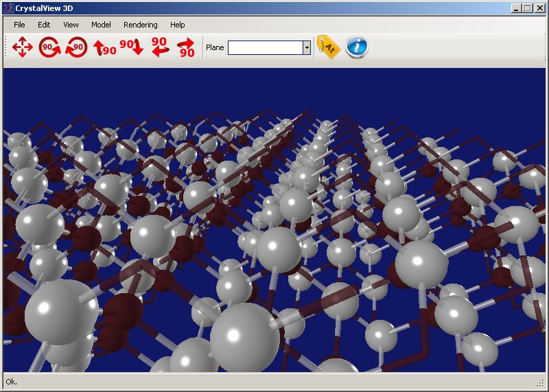The width and height of the screenshot is (549, 392).
Task: Tilt view down 90 degrees
Action: (x=132, y=47)
